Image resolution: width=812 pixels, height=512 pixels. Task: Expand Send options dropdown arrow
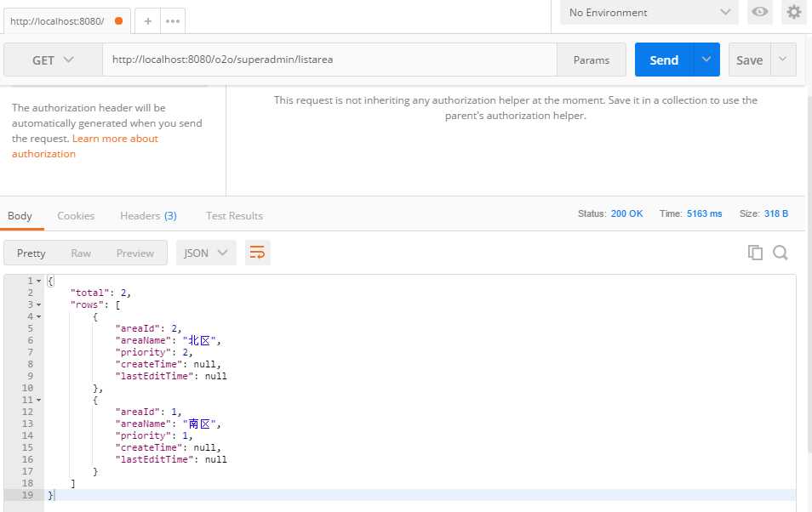pos(706,60)
